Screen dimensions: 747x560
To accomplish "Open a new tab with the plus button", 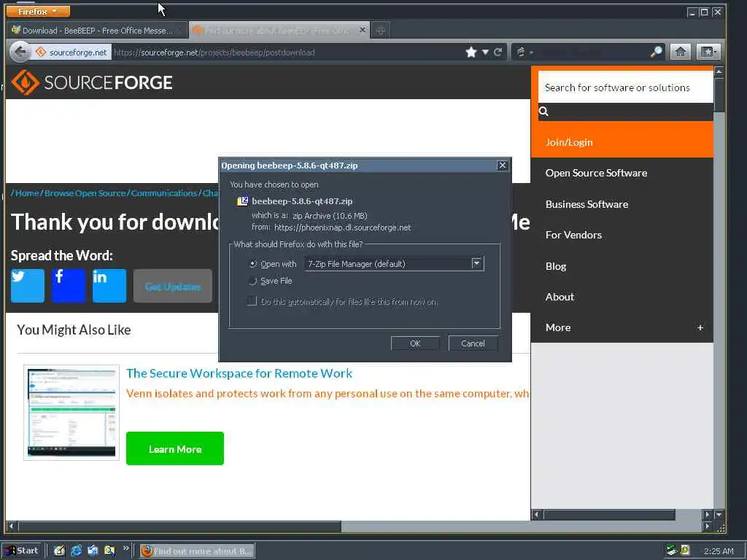I will pos(380,31).
